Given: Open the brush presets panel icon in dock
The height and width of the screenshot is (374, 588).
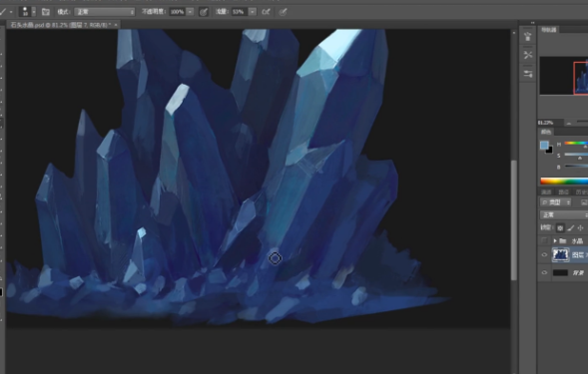Looking at the screenshot, I should tap(528, 36).
